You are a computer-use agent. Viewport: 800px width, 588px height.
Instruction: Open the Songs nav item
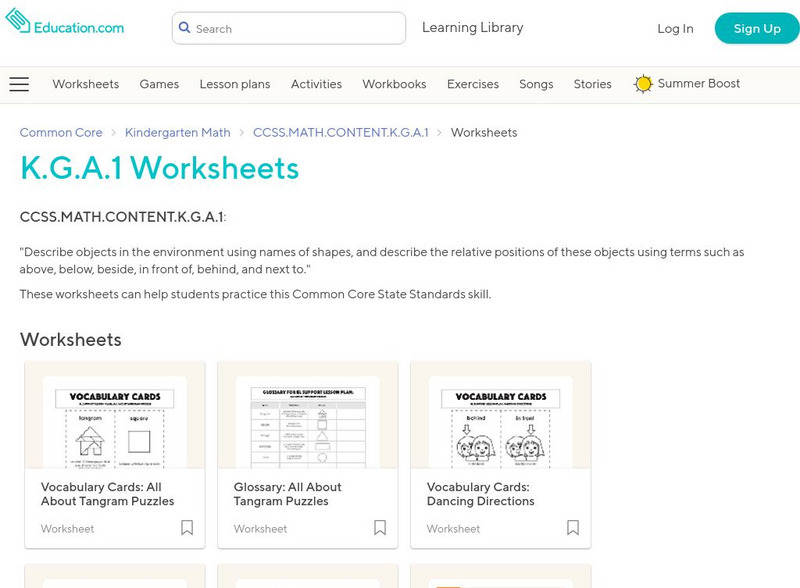coord(536,84)
